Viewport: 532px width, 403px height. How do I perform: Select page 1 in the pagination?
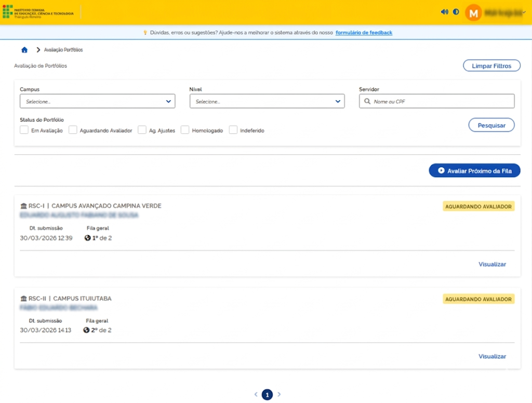(267, 395)
